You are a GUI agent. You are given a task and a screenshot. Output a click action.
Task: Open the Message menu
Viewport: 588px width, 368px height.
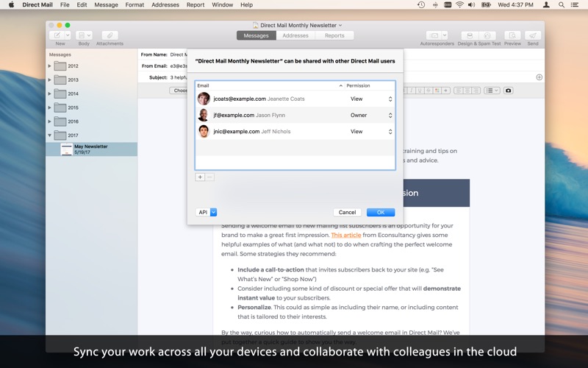[x=106, y=5]
